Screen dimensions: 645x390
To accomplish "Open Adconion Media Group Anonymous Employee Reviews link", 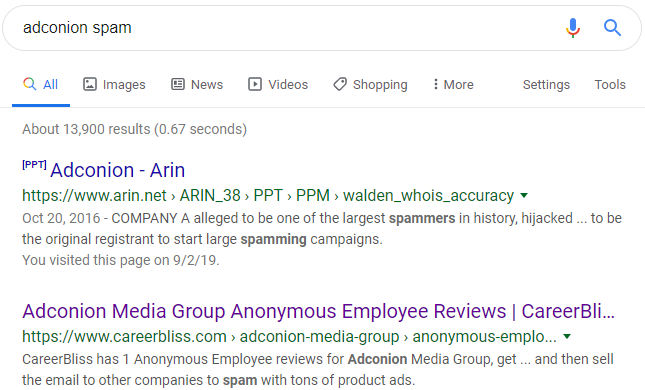I will tap(318, 311).
